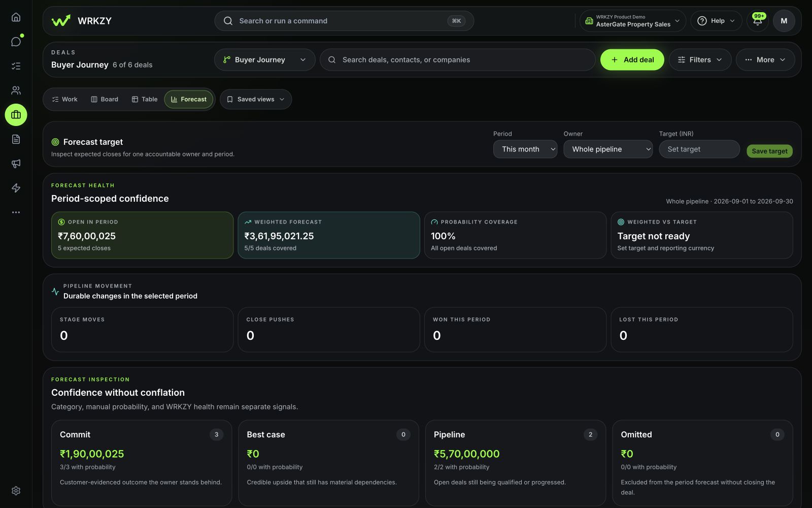Screen dimensions: 812x508
Task: Click the Weighted vs Target bullseye icon
Action: (x=621, y=222)
